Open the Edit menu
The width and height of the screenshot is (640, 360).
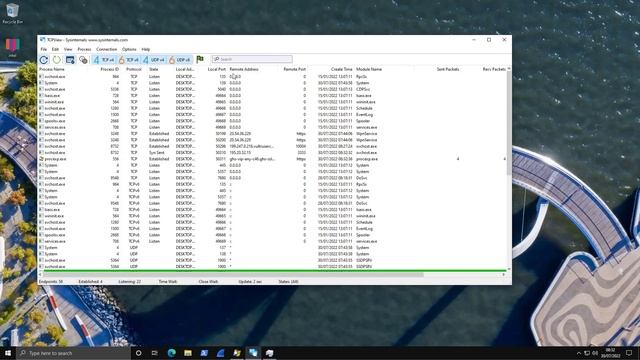click(x=55, y=49)
